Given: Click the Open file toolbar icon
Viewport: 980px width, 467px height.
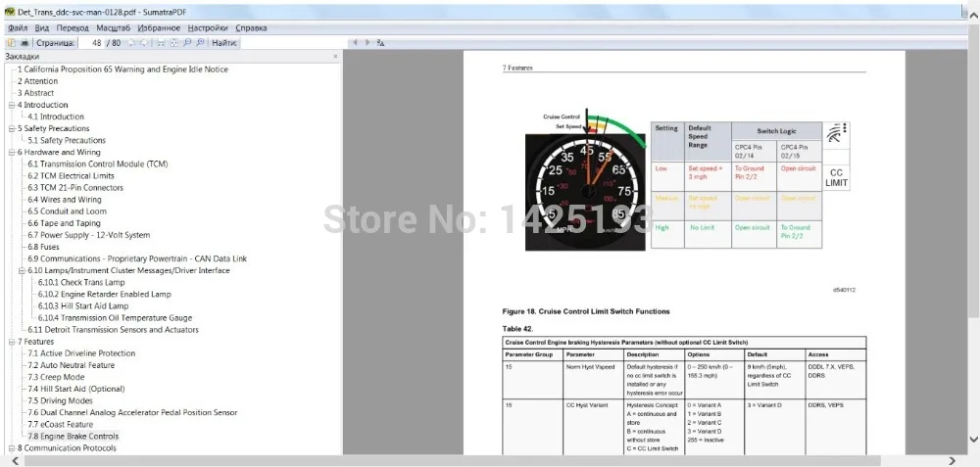Looking at the screenshot, I should pos(10,43).
